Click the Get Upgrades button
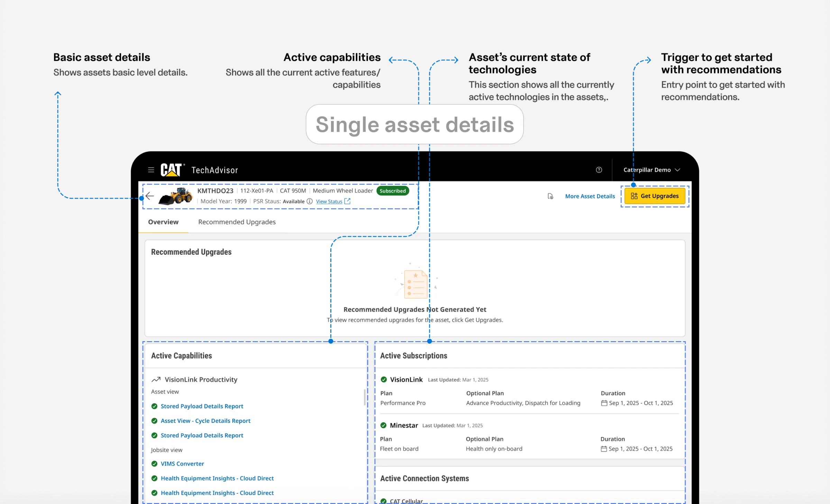The height and width of the screenshot is (504, 830). pyautogui.click(x=655, y=196)
